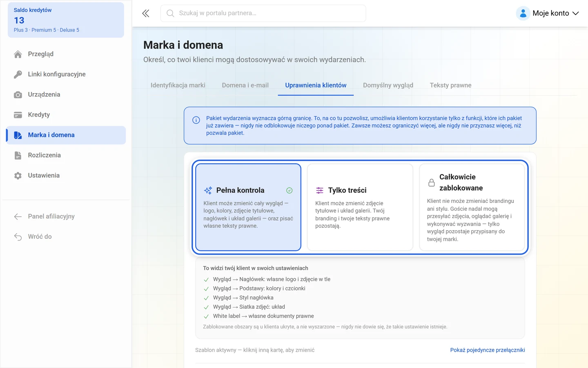The width and height of the screenshot is (588, 368).
Task: Click the Przegląd home icon
Action: point(18,54)
